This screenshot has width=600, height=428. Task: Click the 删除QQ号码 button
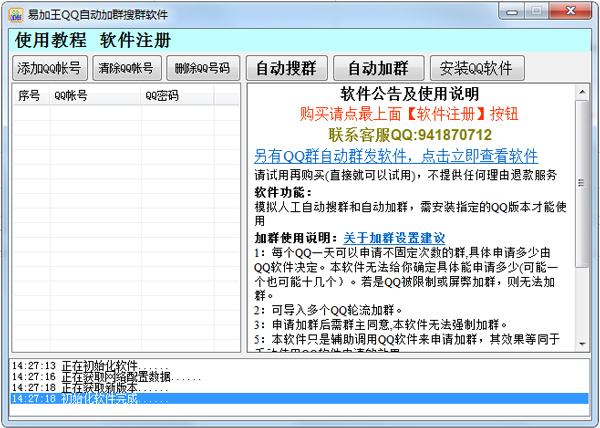201,68
